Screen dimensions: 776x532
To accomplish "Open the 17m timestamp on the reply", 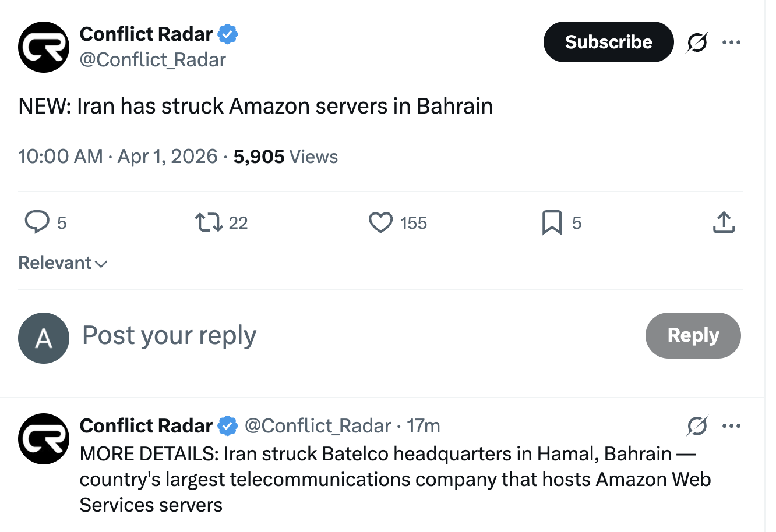I will 424,426.
